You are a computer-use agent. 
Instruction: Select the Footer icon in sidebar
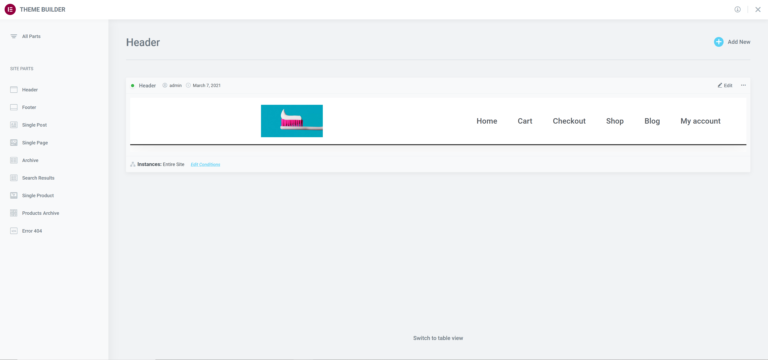[14, 107]
